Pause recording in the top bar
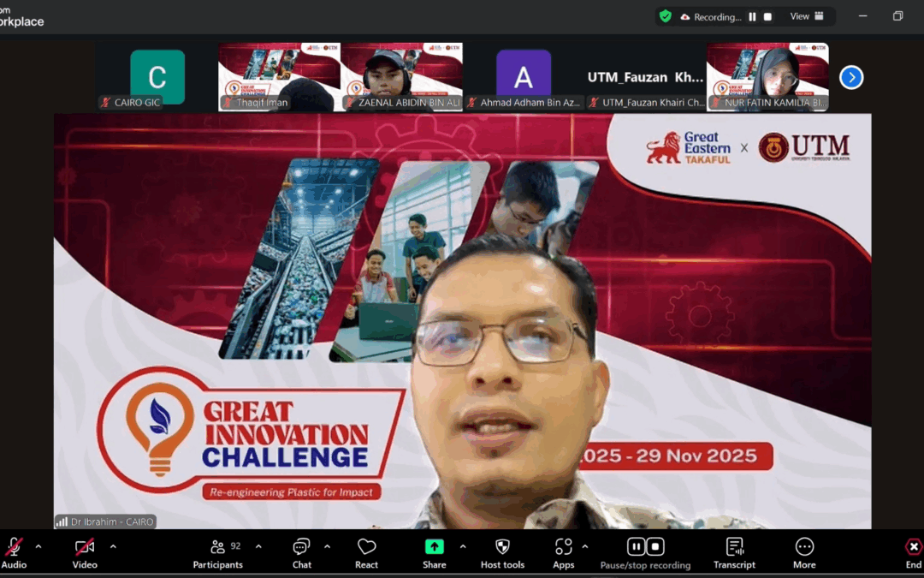The width and height of the screenshot is (924, 578). (x=752, y=16)
